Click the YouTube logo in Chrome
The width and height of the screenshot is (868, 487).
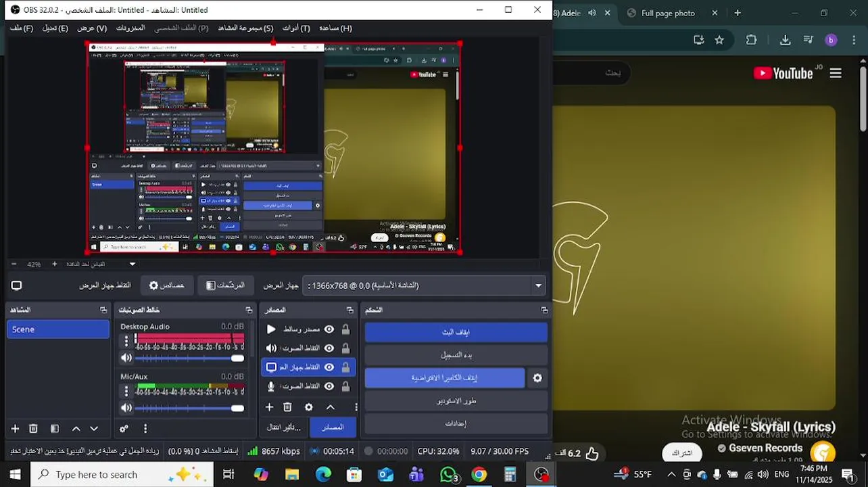tap(783, 74)
